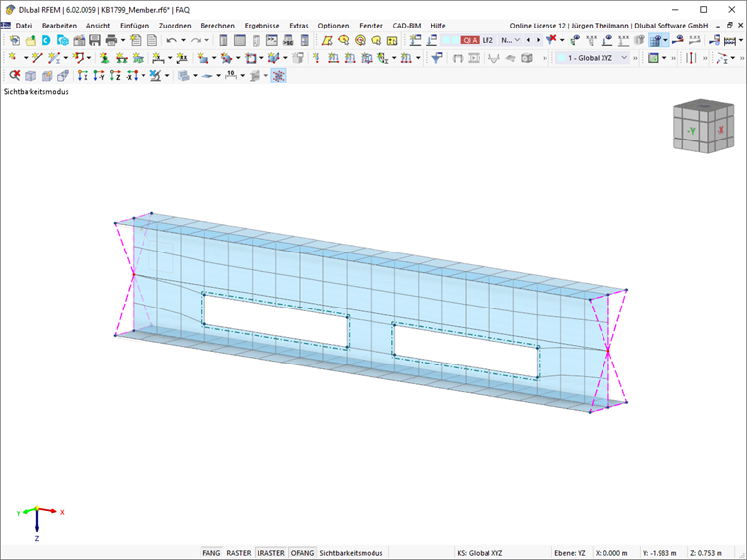Open the Berechnen menu
The image size is (747, 560).
217,26
